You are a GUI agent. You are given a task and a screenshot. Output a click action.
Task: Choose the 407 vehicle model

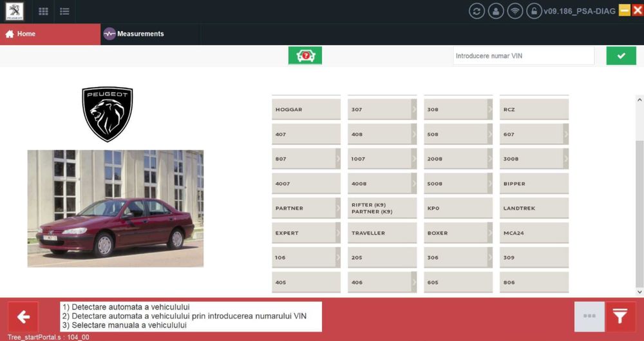pos(306,134)
